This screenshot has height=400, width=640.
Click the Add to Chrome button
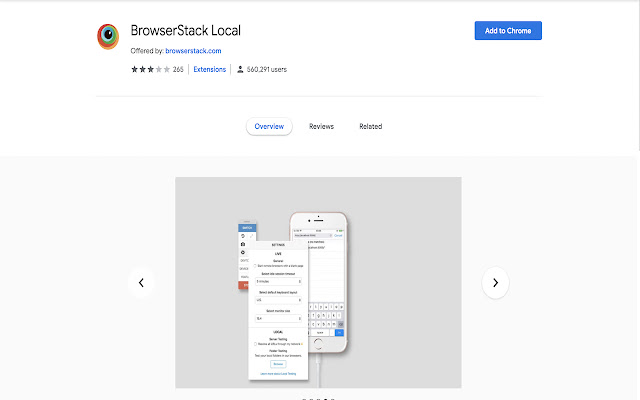[508, 31]
